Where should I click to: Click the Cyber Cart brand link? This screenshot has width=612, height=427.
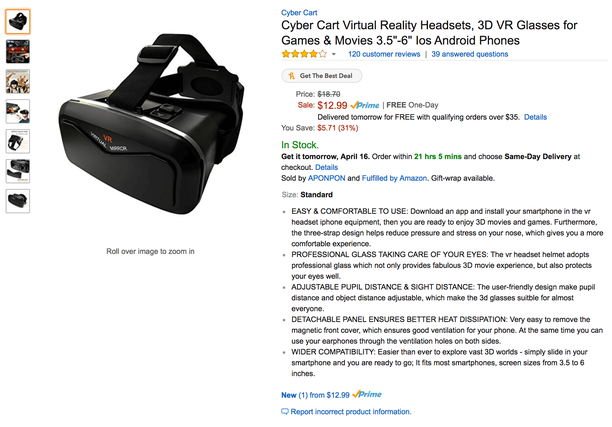tap(299, 12)
